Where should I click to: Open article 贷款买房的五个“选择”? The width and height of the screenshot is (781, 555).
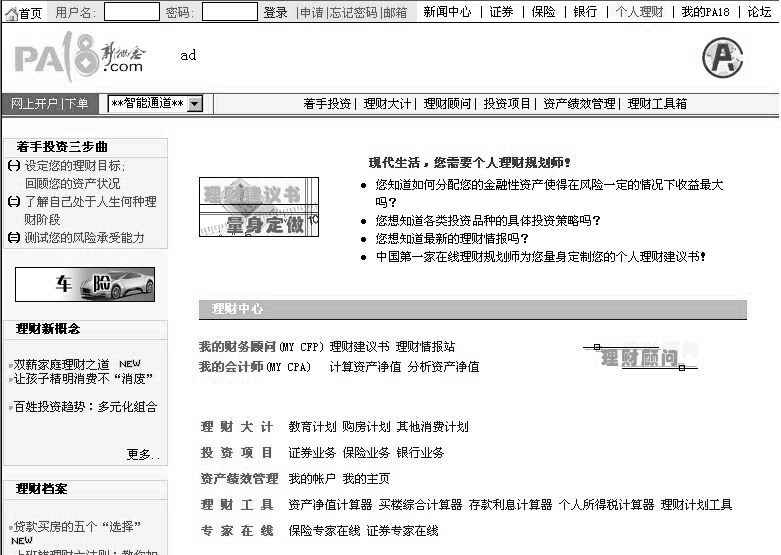(77, 527)
